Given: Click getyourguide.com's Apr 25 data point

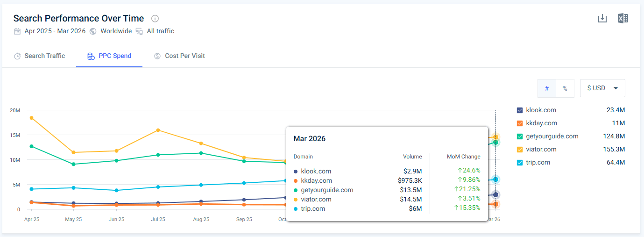Looking at the screenshot, I should click(31, 146).
